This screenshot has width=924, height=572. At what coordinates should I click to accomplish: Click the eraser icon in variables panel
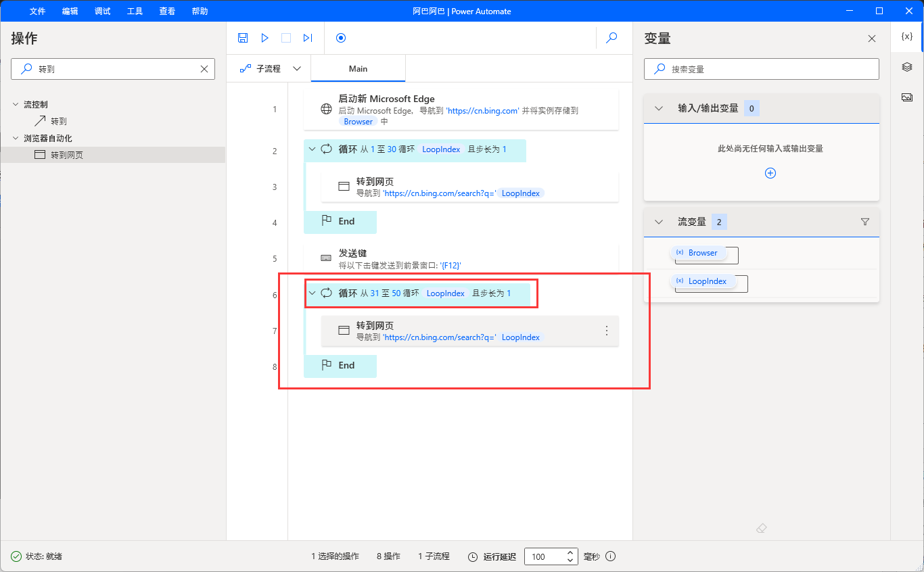click(x=762, y=528)
